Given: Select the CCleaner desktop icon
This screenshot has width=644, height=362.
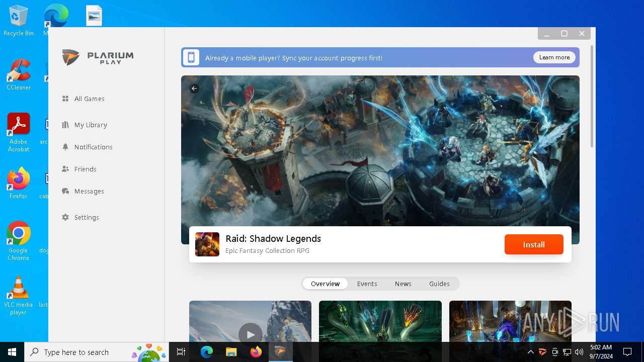Looking at the screenshot, I should pyautogui.click(x=19, y=74).
